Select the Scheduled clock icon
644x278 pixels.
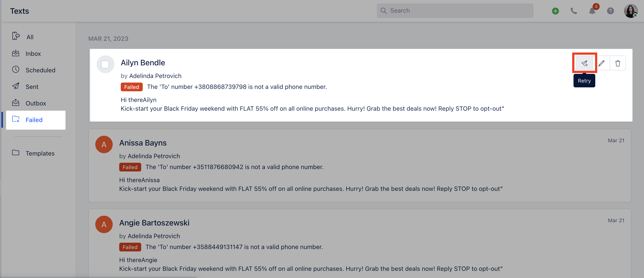[x=15, y=70]
